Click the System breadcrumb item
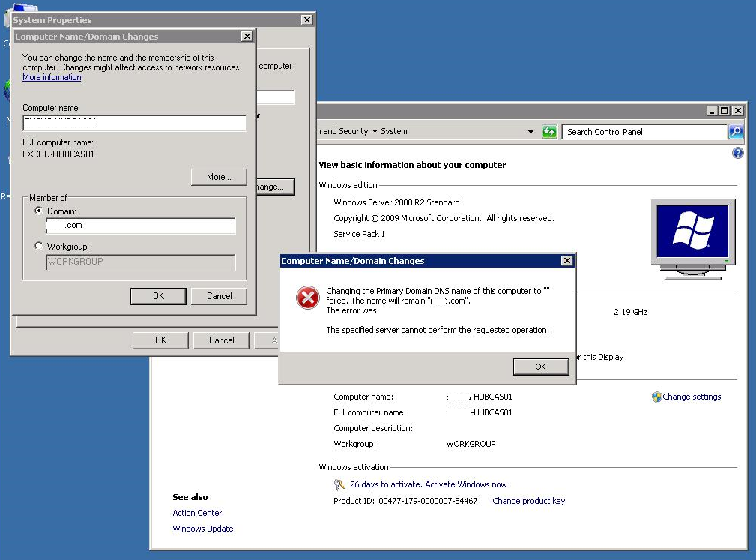 click(x=394, y=131)
